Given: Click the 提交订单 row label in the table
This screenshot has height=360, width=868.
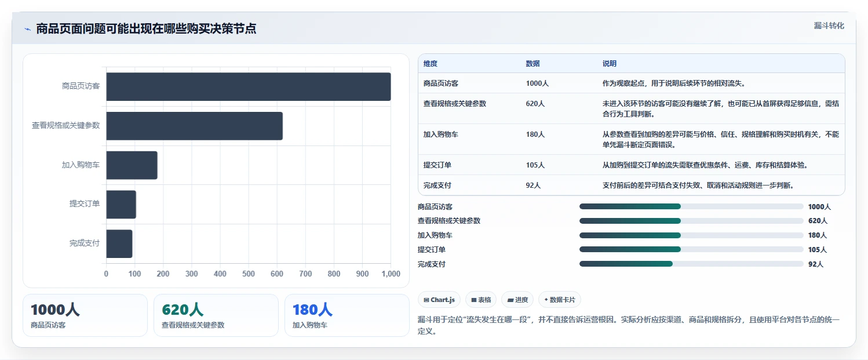Looking at the screenshot, I should point(437,165).
